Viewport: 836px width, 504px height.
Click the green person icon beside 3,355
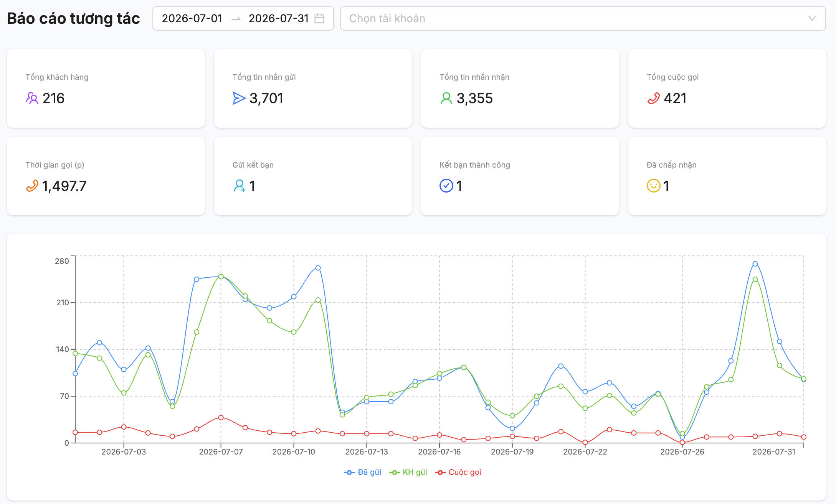(446, 99)
